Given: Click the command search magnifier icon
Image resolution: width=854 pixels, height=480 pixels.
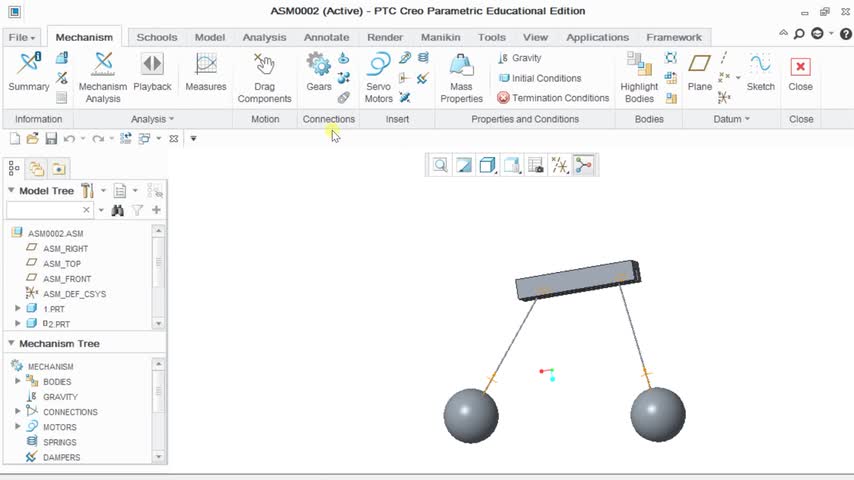Looking at the screenshot, I should pos(799,34).
